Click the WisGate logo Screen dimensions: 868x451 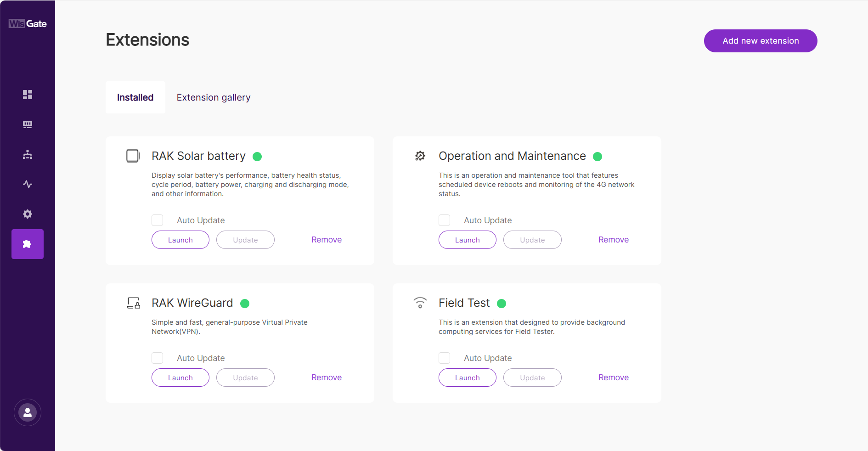pos(28,24)
